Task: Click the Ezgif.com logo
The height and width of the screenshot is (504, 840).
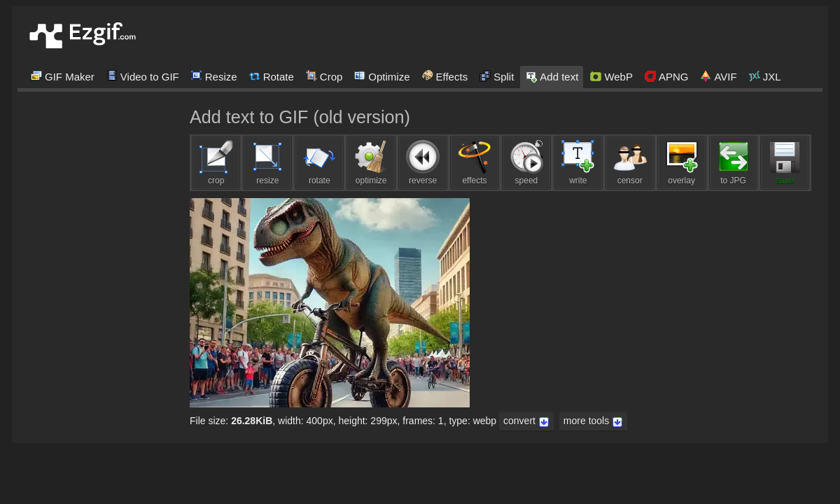Action: [82, 34]
